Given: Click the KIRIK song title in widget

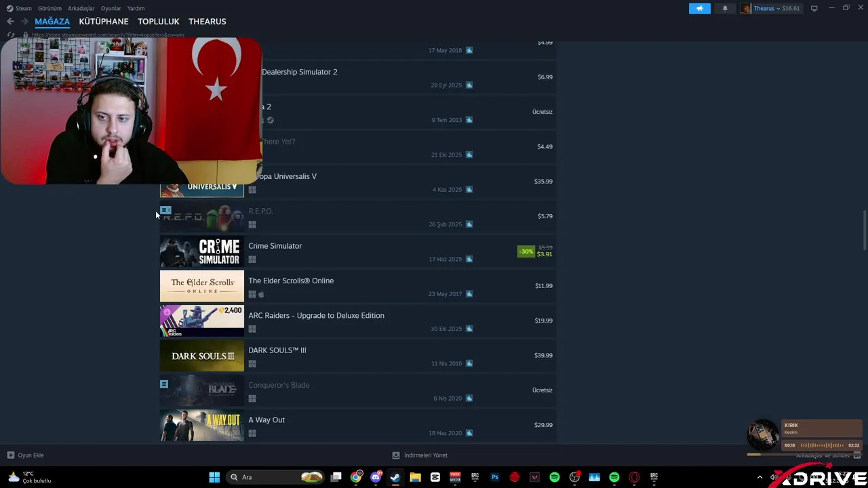Looking at the screenshot, I should 791,425.
